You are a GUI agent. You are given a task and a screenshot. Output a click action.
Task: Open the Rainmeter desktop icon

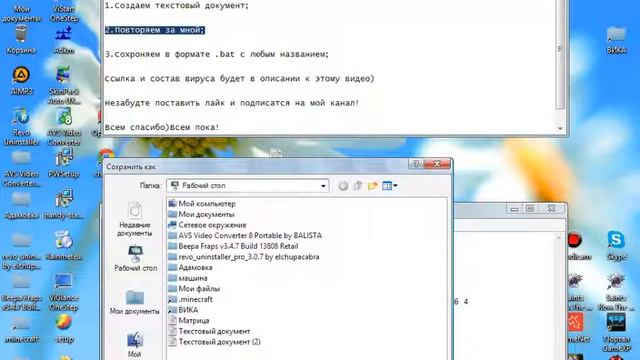pyautogui.click(x=64, y=246)
